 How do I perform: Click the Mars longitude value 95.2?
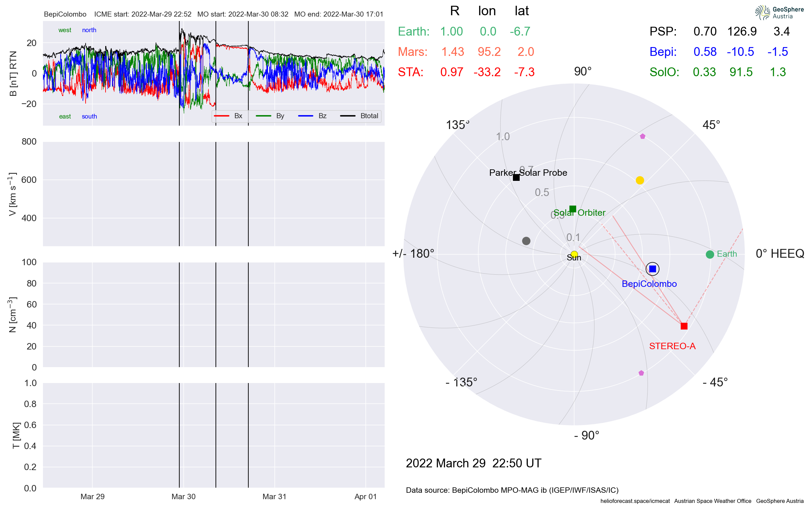click(489, 52)
